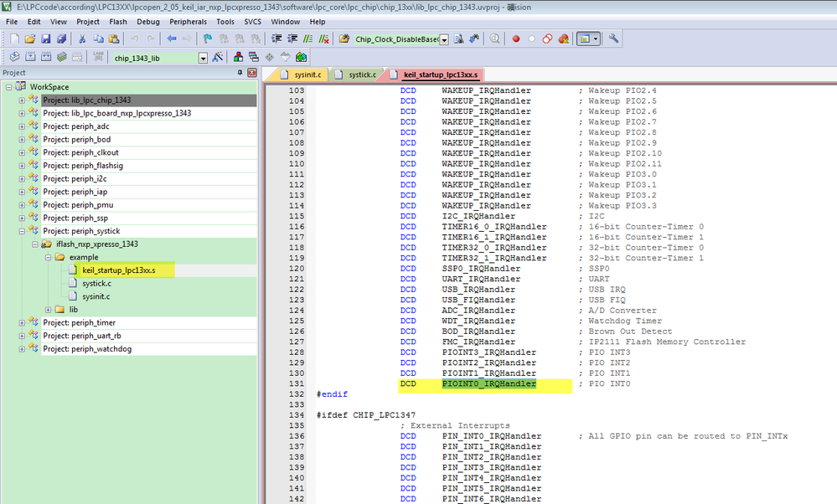Click the Navigate Backwards arrow icon
Screen dimensions: 837x504
click(x=171, y=39)
